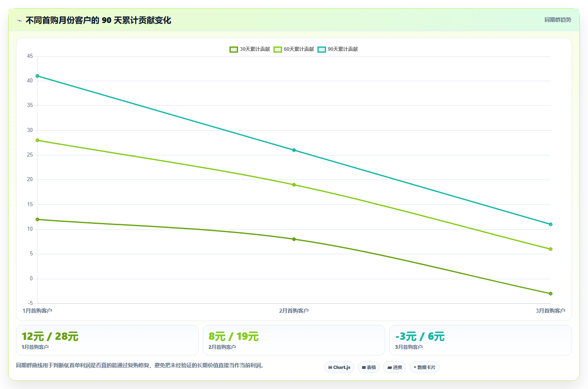The width and height of the screenshot is (588, 389).
Task: Open the 2月首购客户 card showing 8元 / 19元
Action: [294, 340]
